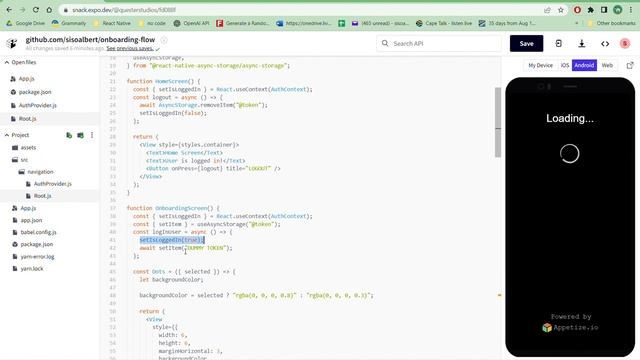Open the React Native bookmarks folder
Screen dimensions: 640x360
(x=112, y=23)
